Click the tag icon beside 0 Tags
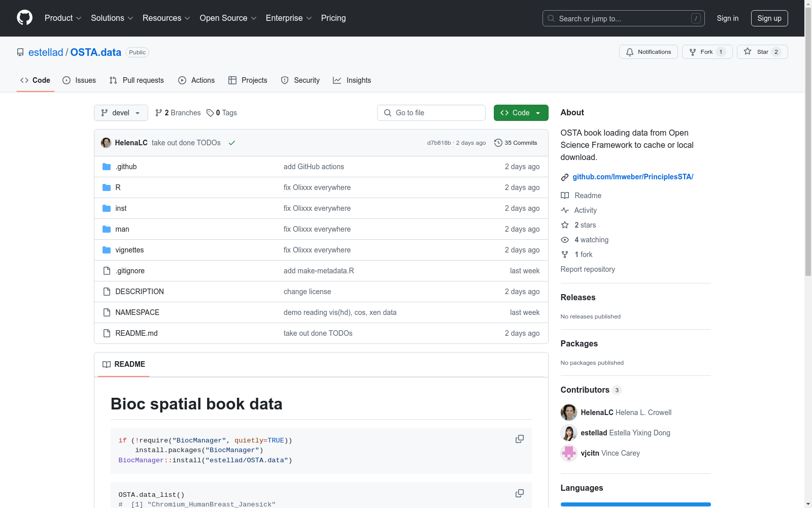Viewport: 812px width, 508px height. pyautogui.click(x=210, y=113)
